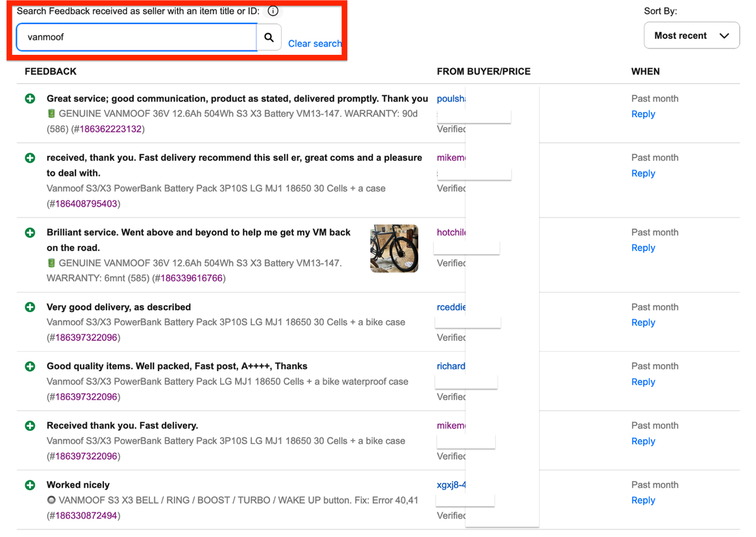The image size is (756, 537).
Task: Open item link #186339616766
Action: pyautogui.click(x=192, y=278)
